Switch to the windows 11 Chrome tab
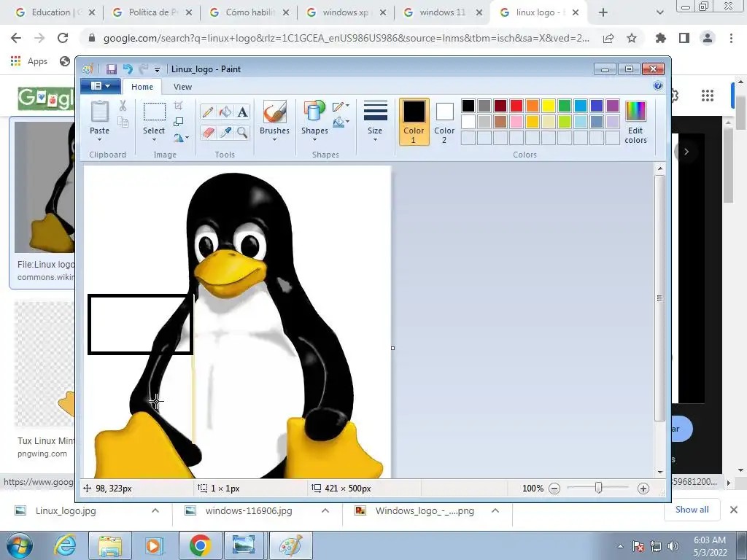Screen dimensions: 747x560 click(x=442, y=12)
